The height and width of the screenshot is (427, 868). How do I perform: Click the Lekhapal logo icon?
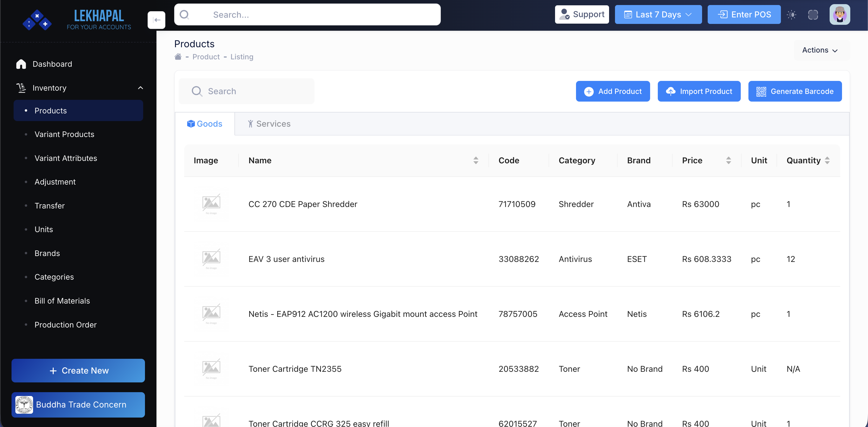point(37,20)
